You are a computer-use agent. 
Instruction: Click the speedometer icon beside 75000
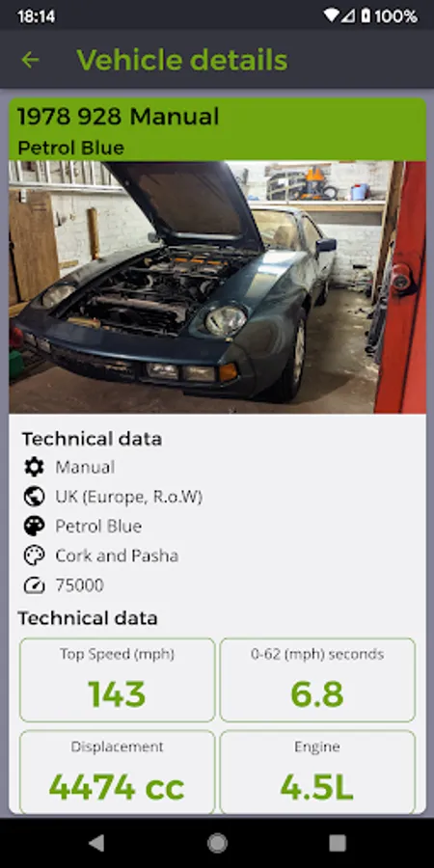pyautogui.click(x=34, y=585)
